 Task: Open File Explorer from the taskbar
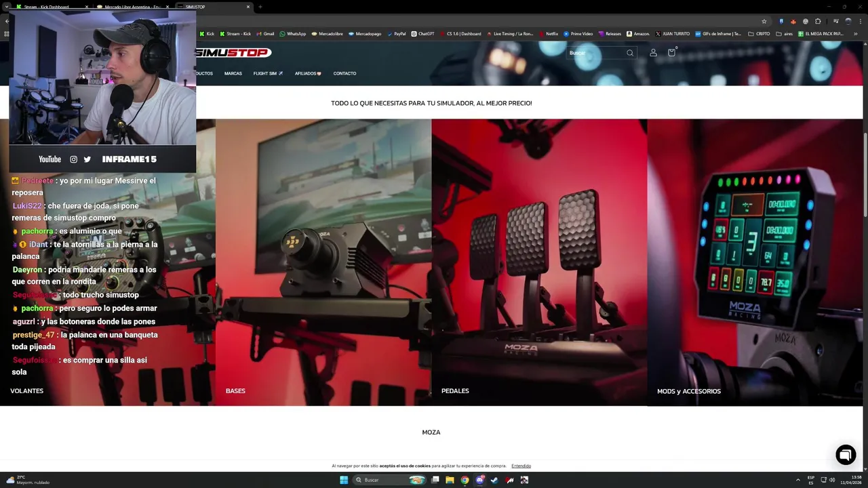[449, 480]
